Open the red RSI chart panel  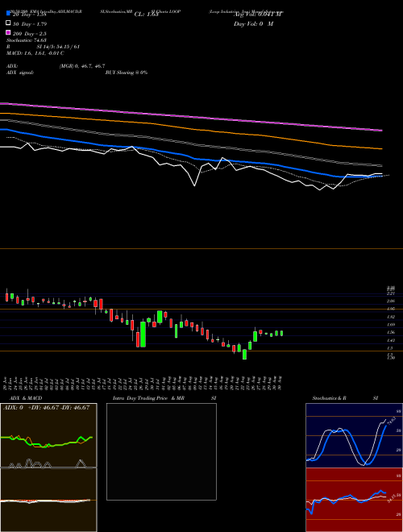point(353,500)
